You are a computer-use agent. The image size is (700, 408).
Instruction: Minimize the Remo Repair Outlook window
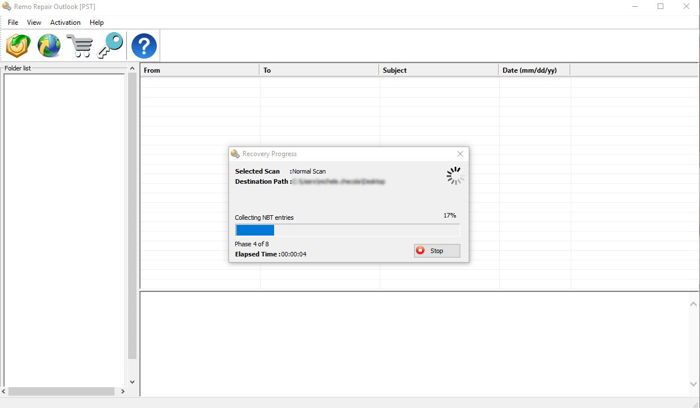click(x=635, y=6)
